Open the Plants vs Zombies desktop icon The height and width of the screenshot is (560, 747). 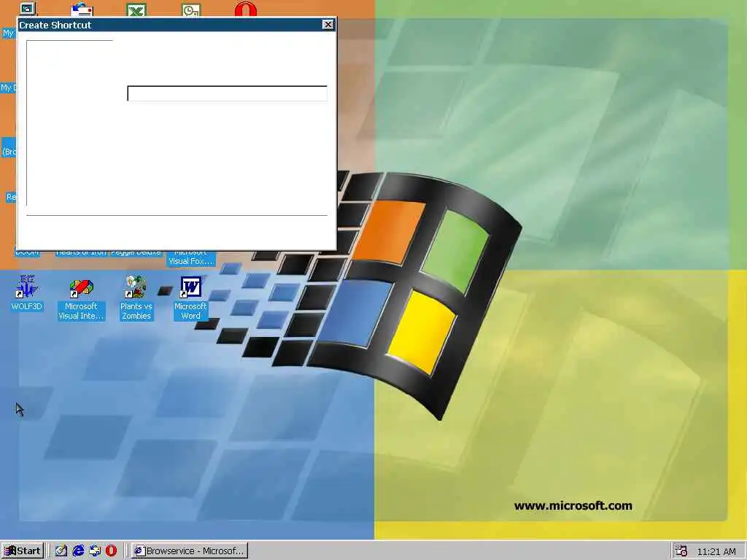point(136,298)
